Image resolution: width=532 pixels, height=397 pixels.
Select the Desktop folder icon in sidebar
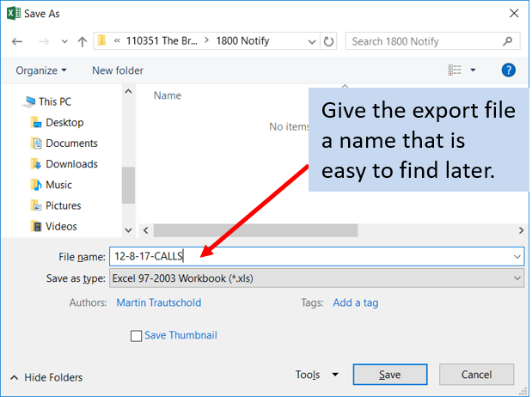click(x=36, y=123)
